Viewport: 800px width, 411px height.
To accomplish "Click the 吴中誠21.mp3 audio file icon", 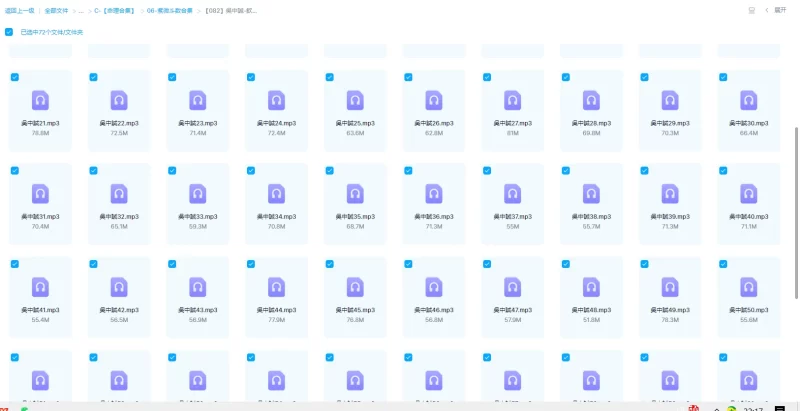I will click(41, 100).
